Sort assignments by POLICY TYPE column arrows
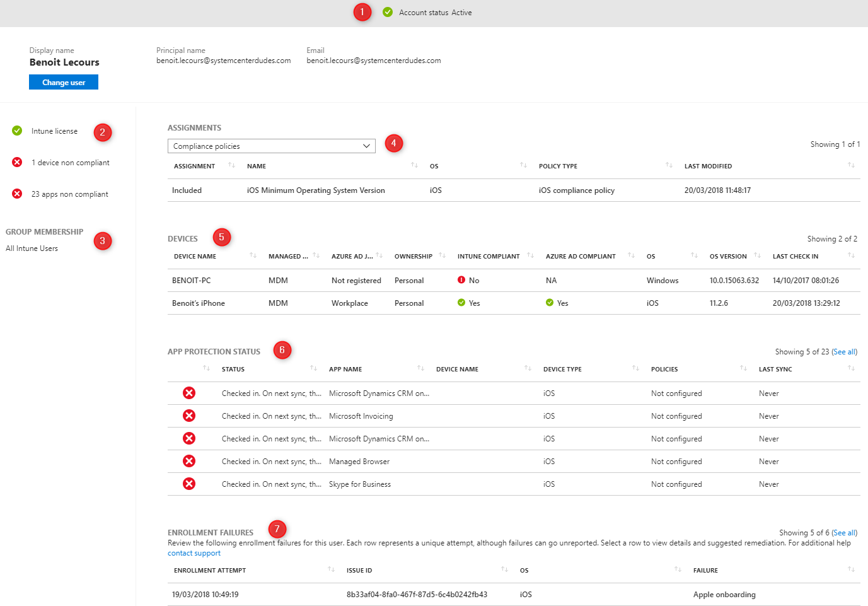This screenshot has height=606, width=868. coord(669,165)
